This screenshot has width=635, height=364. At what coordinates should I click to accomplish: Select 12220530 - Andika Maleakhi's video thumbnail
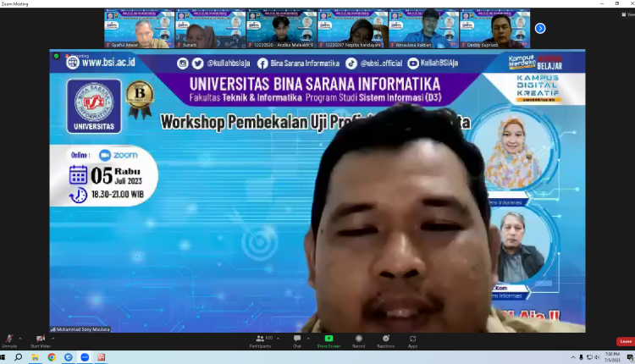[281, 28]
